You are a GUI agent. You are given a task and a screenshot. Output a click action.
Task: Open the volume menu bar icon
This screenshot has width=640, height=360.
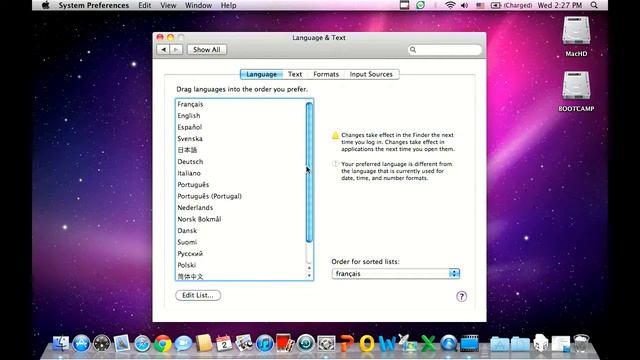coord(464,5)
